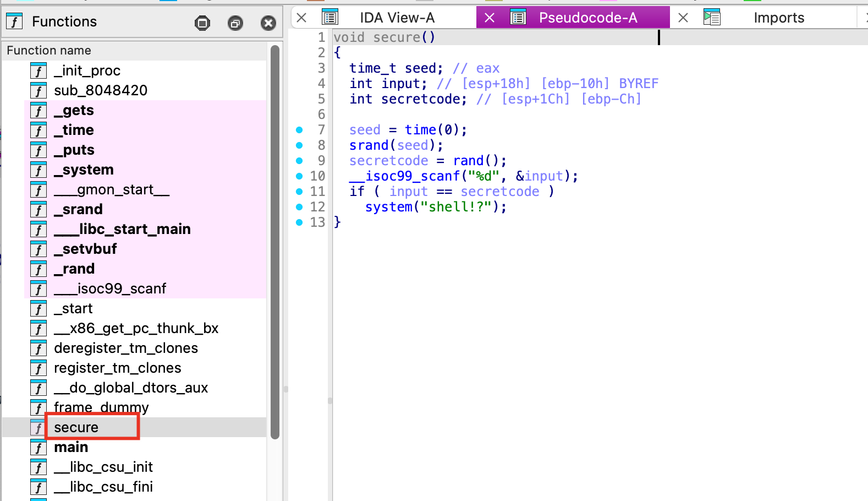Toggle breakpoint dot on line 12
The height and width of the screenshot is (501, 868).
tap(299, 207)
